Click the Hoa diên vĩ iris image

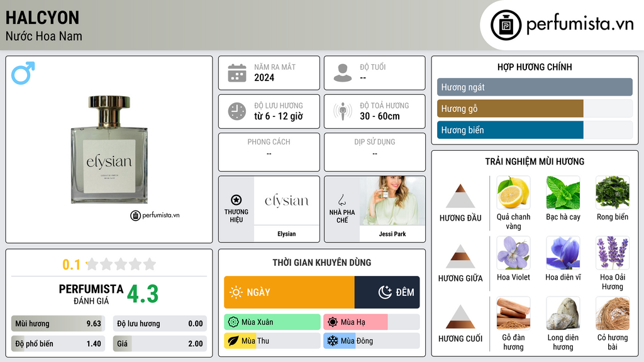[x=563, y=253]
